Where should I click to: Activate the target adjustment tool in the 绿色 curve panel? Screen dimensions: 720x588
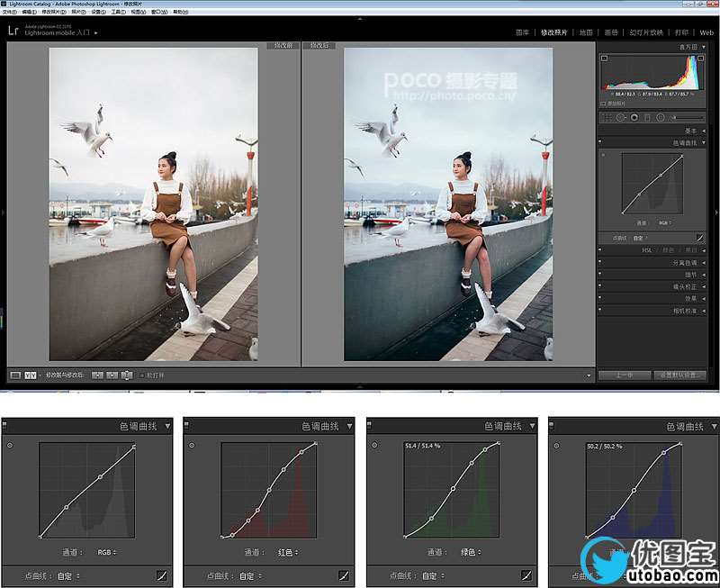coord(374,445)
